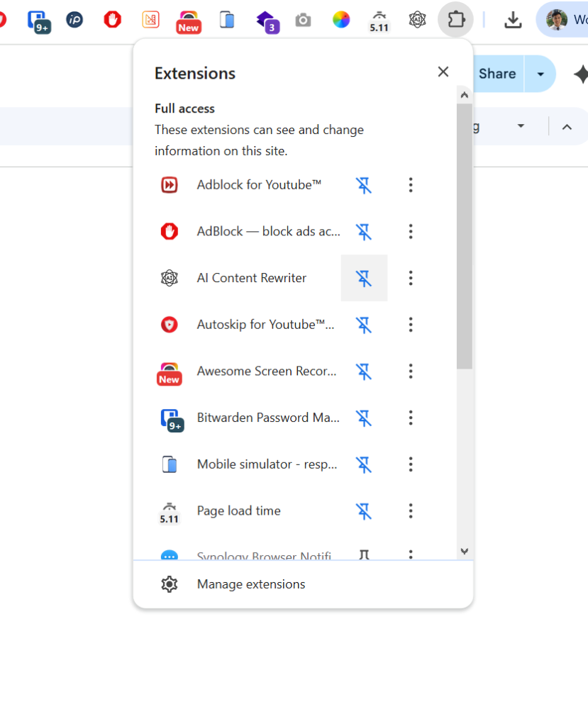Image resolution: width=588 pixels, height=726 pixels.
Task: Open the three-dot menu for Autoskip for Youtube
Action: coord(411,325)
